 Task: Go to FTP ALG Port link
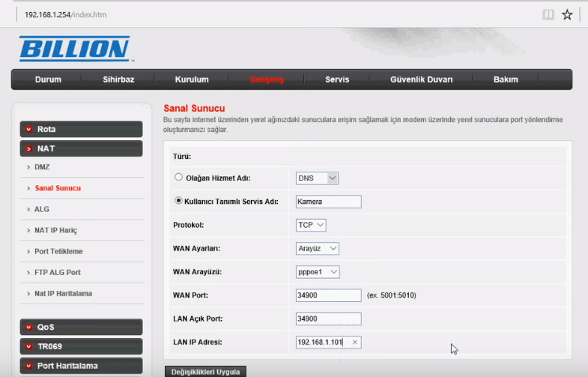pyautogui.click(x=58, y=272)
